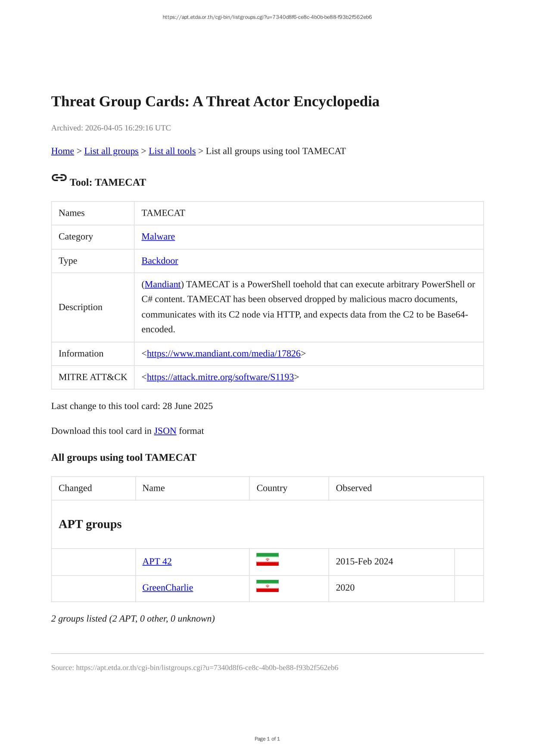Click the page title heading

click(215, 102)
